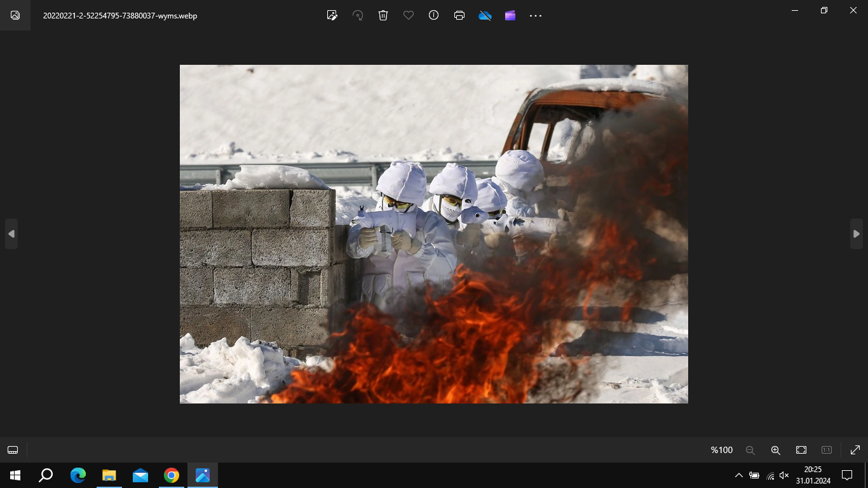868x488 pixels.
Task: Print the image
Action: click(x=459, y=15)
